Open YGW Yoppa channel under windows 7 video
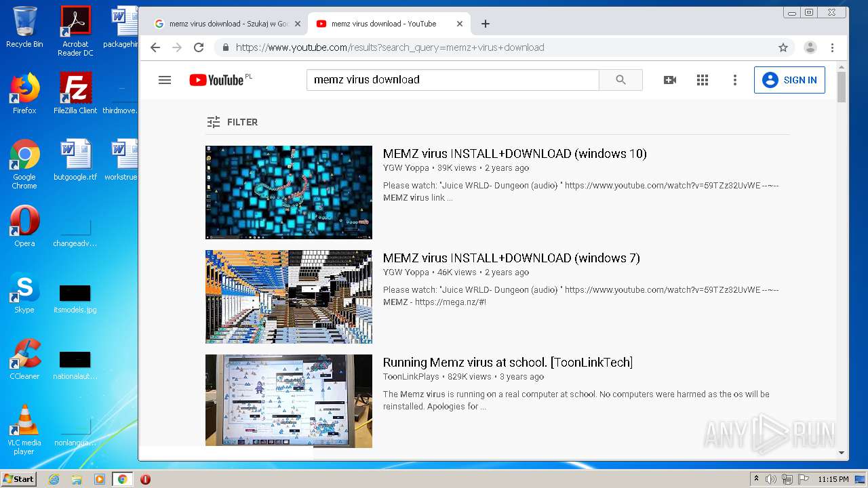This screenshot has height=488, width=868. coord(406,272)
